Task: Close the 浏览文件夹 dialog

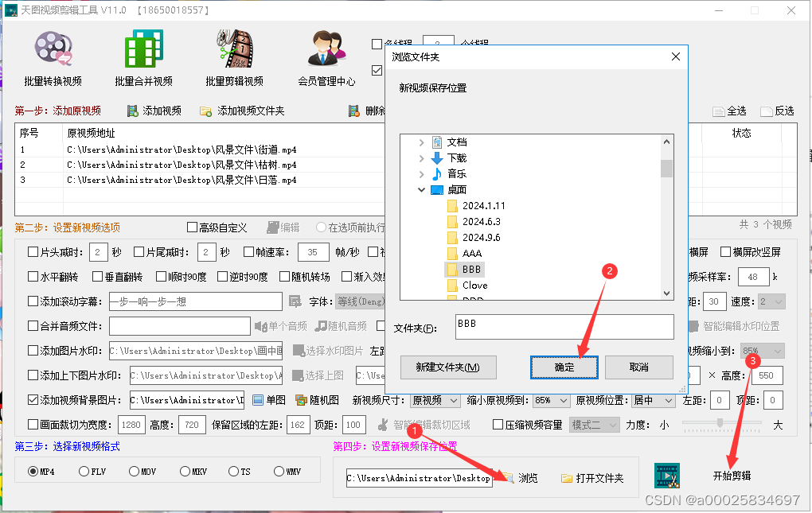Action: (x=675, y=57)
